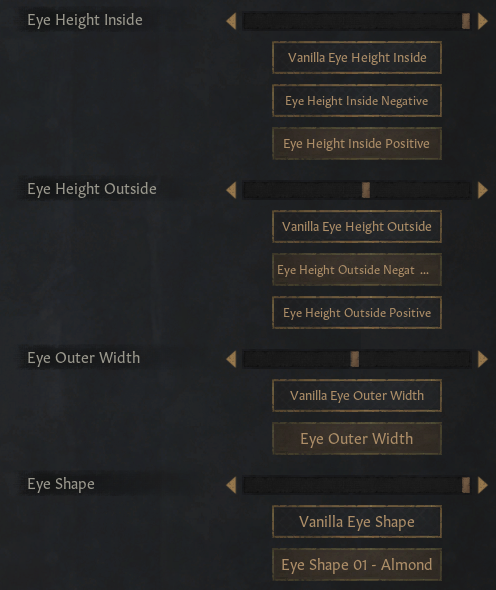Pick Eye Shape 01 - Almond

(357, 564)
